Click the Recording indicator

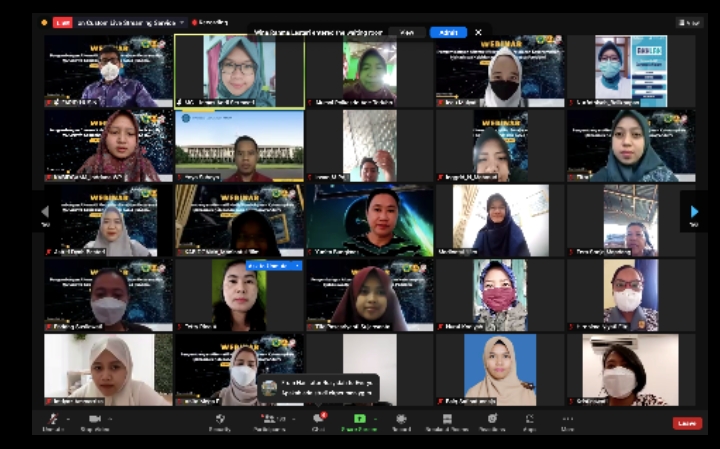pyautogui.click(x=210, y=22)
